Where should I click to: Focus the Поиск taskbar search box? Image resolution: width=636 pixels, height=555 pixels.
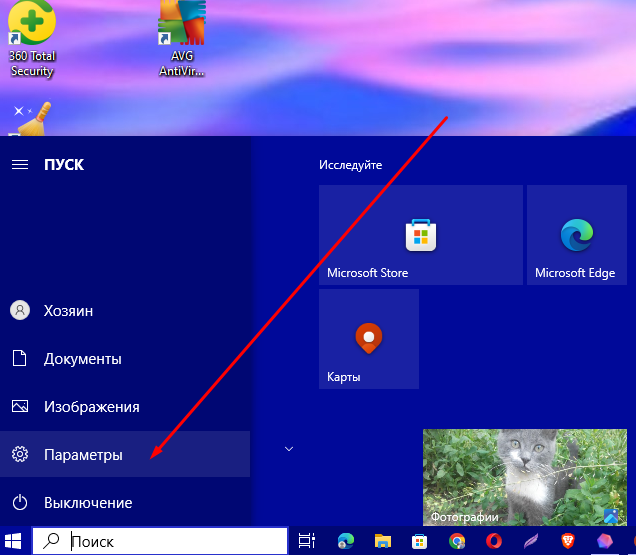point(160,541)
